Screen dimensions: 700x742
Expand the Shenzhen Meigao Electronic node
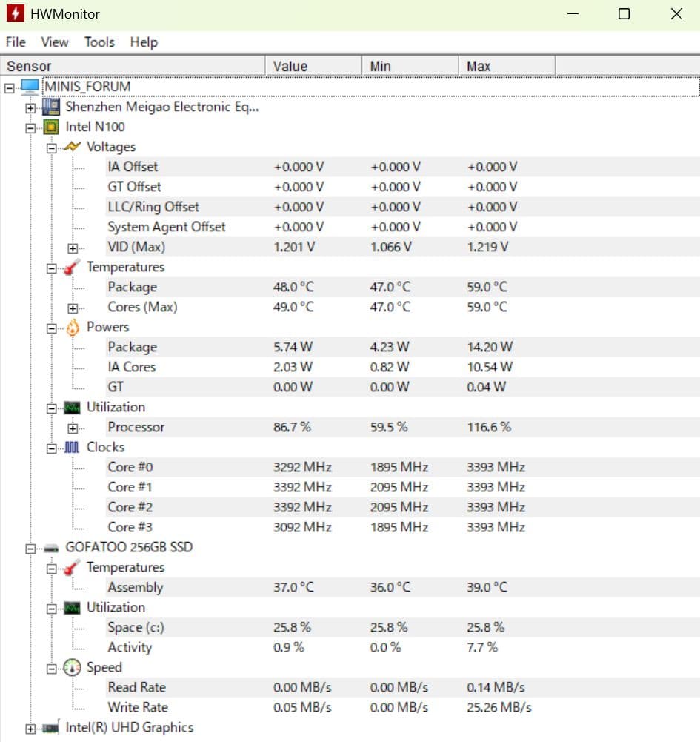pyautogui.click(x=30, y=107)
